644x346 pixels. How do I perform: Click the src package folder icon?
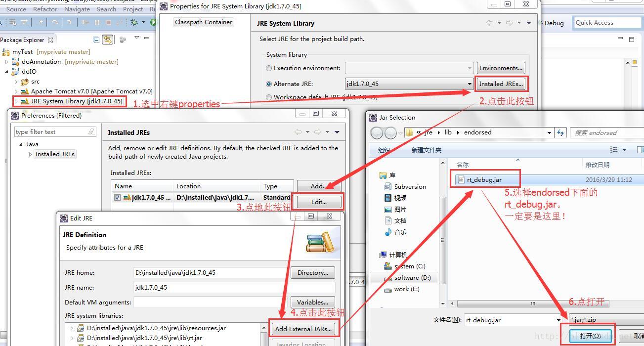[25, 82]
